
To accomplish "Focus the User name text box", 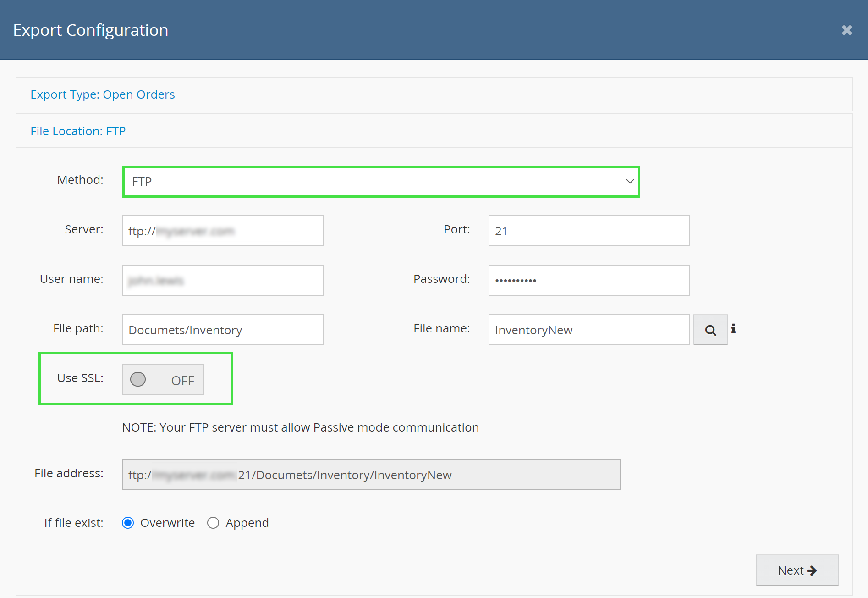I will (x=222, y=280).
